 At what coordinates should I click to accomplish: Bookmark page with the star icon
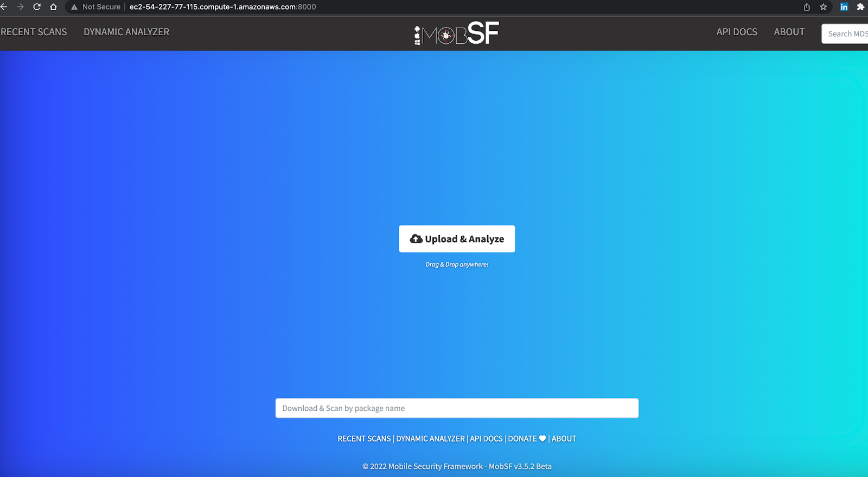coord(823,7)
